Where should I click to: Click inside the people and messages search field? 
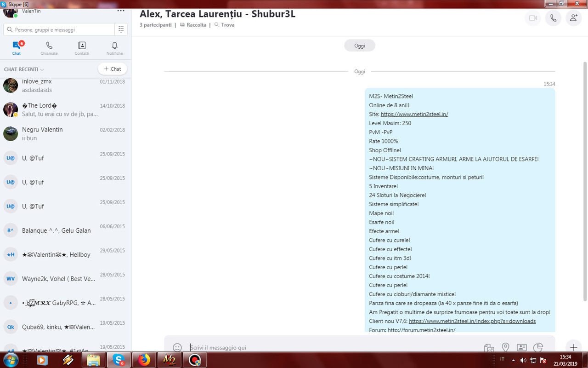[59, 29]
